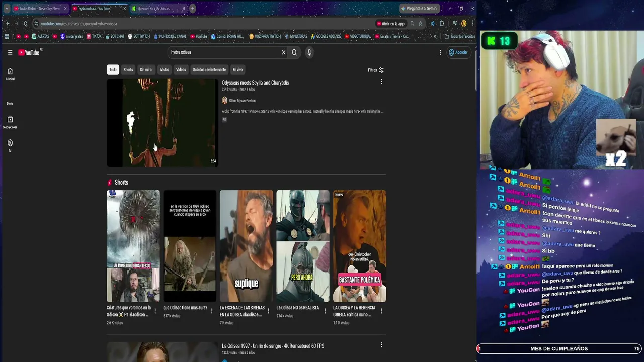This screenshot has width=644, height=362.
Task: Select the Shorts filter chip
Action: point(128,70)
